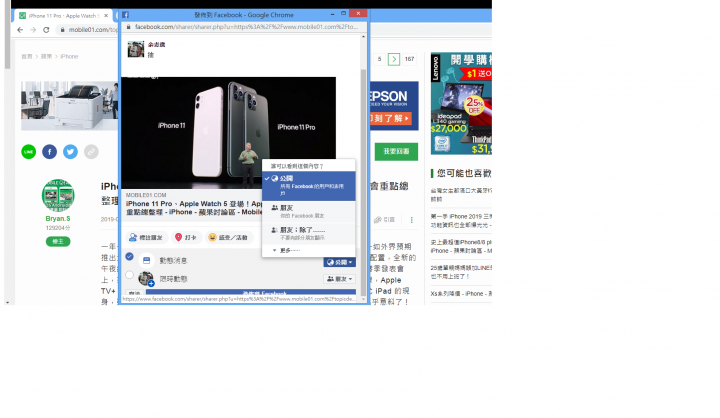Go to page 167
This screenshot has height=418, width=720.
[410, 59]
